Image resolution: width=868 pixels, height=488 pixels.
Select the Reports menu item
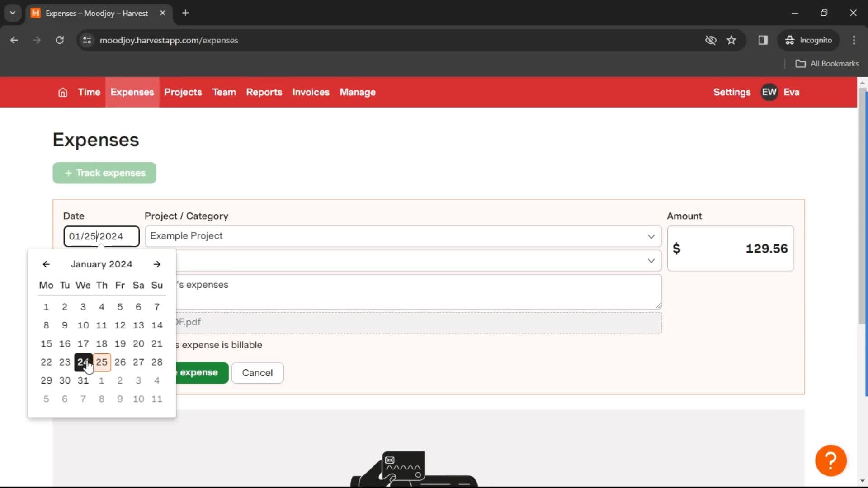tap(264, 92)
